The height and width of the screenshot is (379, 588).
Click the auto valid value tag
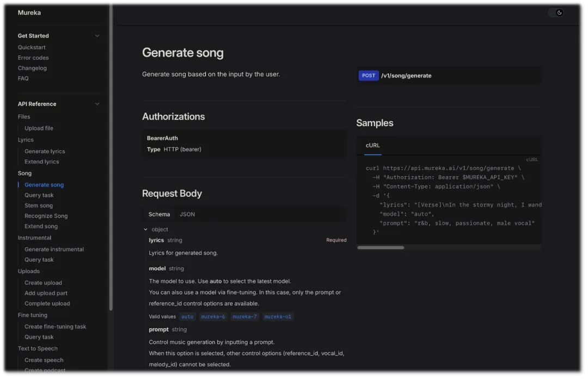(187, 316)
